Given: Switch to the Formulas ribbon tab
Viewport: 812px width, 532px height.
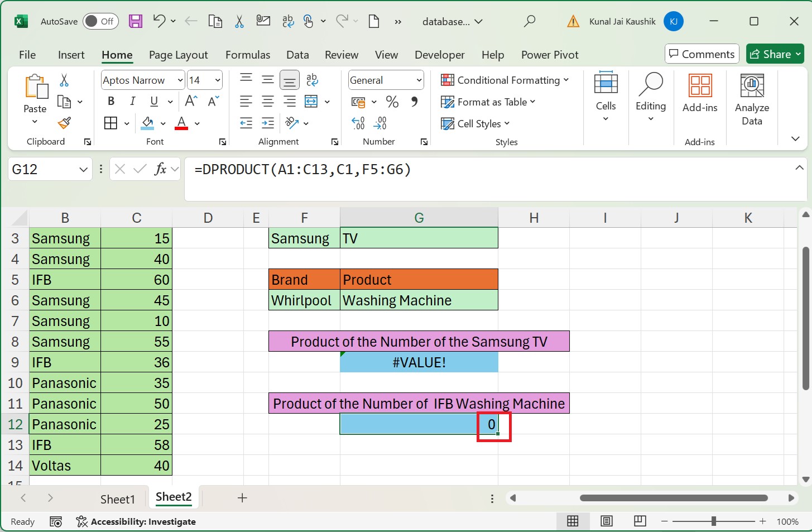Looking at the screenshot, I should 248,55.
